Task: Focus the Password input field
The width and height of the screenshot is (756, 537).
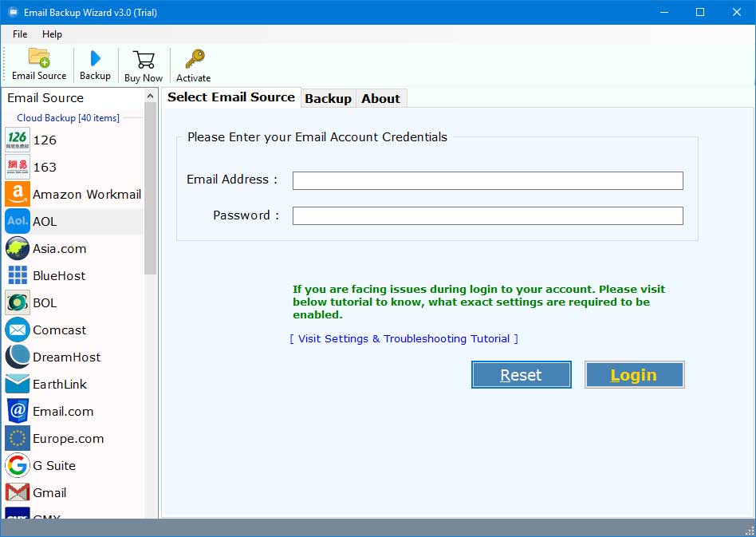Action: point(487,215)
